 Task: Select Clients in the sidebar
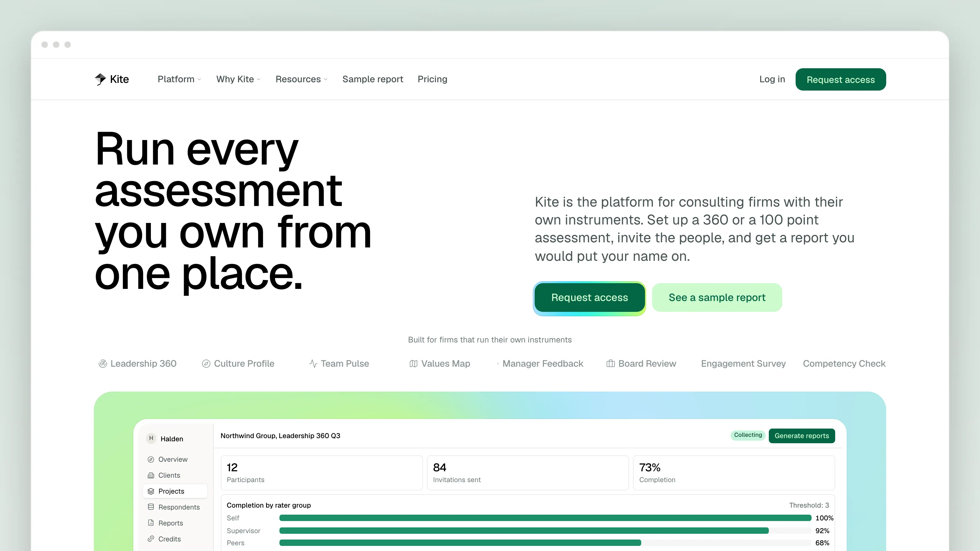tap(175, 475)
